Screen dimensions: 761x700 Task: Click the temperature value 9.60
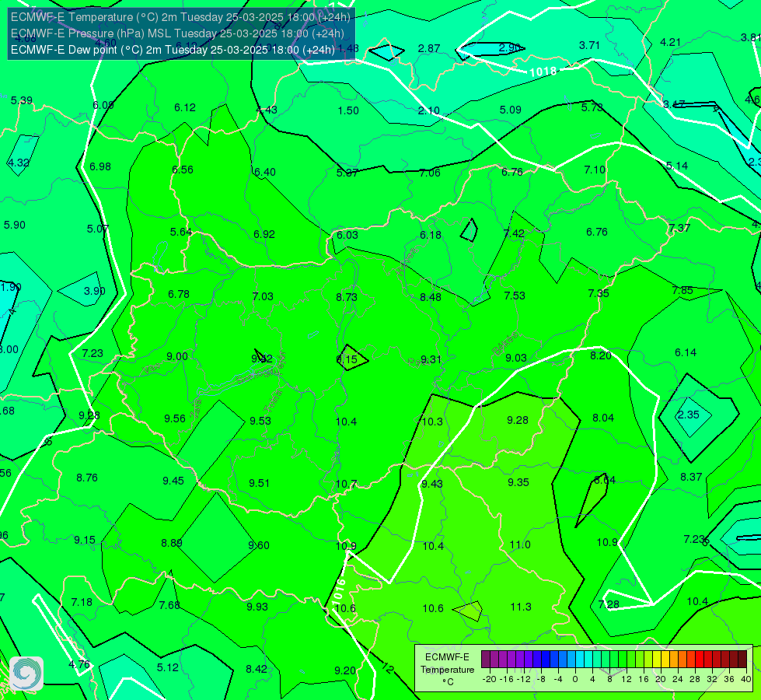259,545
